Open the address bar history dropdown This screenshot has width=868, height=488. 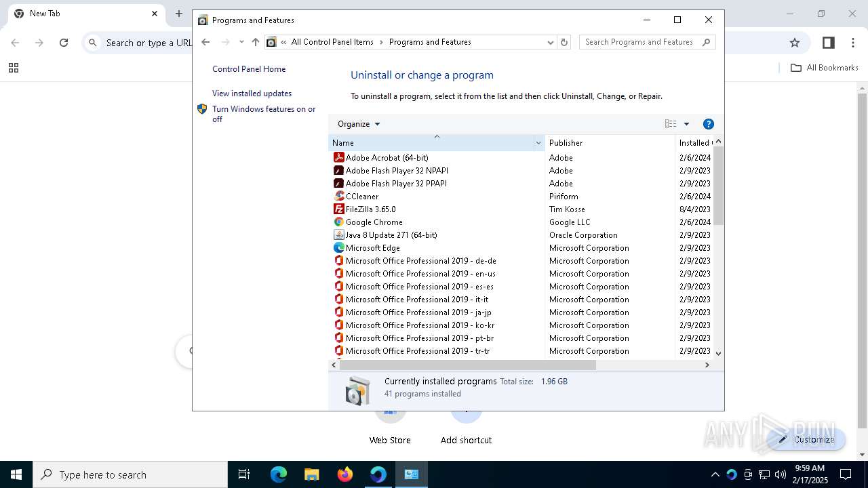[x=551, y=42]
